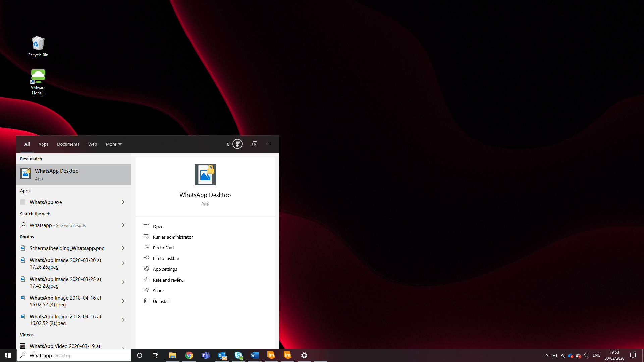Expand Schermafbeelding_Whatsapp.png result arrow
Screen dimensions: 644x362
tap(123, 248)
